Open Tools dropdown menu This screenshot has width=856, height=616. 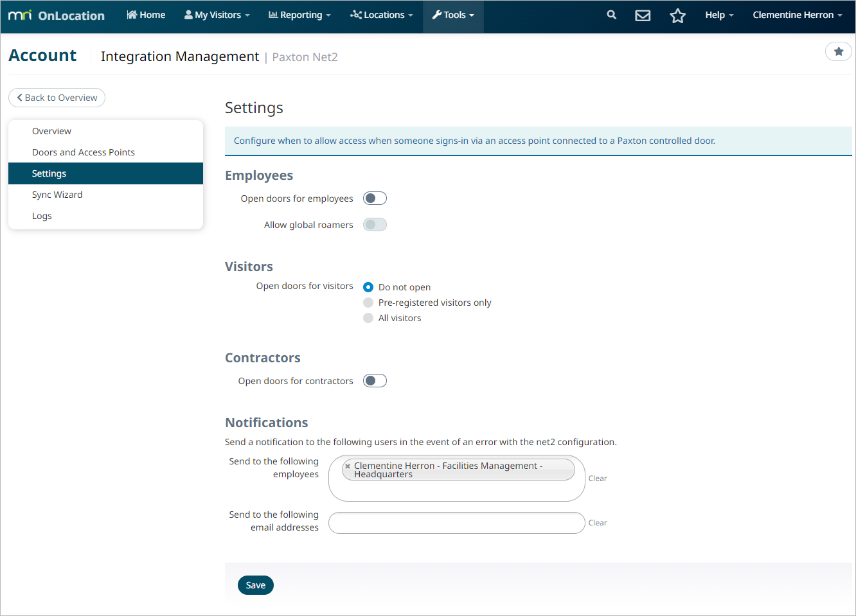453,15
